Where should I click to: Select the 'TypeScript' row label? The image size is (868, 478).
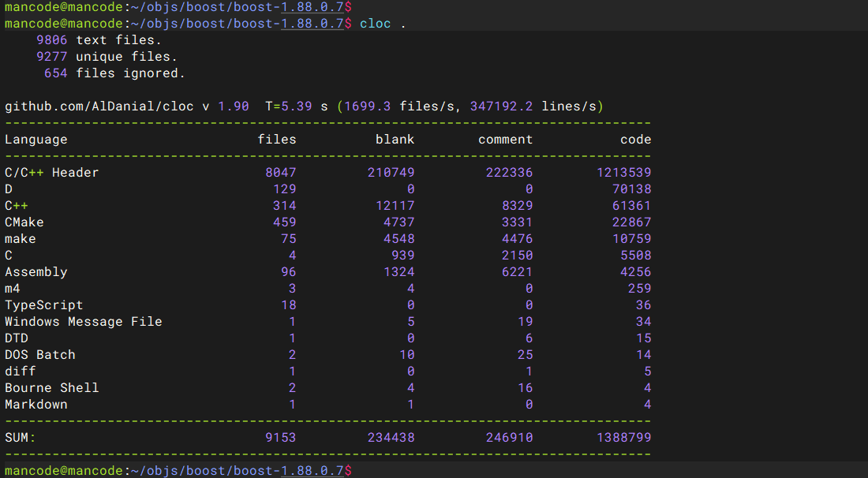44,305
